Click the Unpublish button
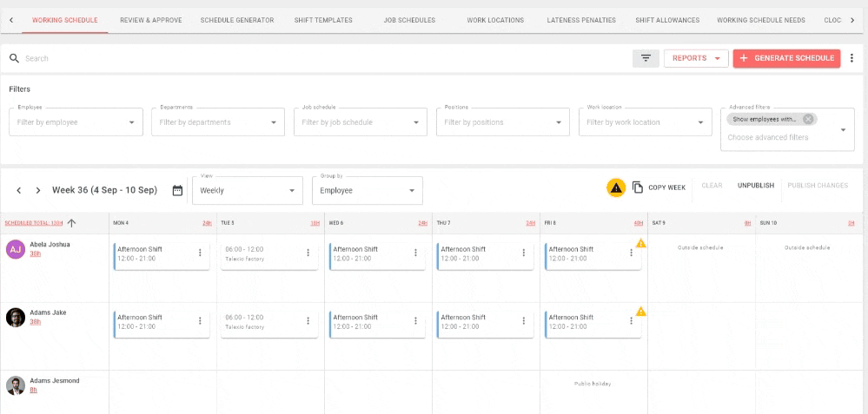Viewport: 868px width, 414px height. tap(756, 186)
